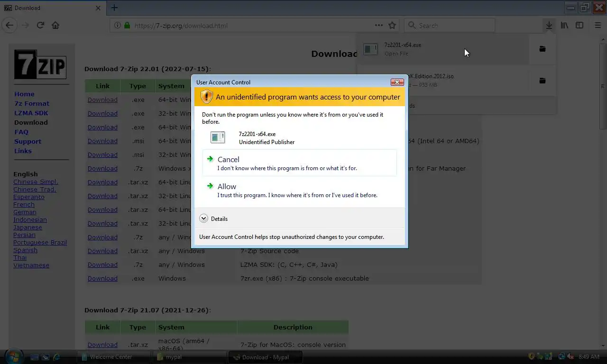Image resolution: width=607 pixels, height=364 pixels.
Task: Open the Library toolbar icon
Action: (564, 25)
